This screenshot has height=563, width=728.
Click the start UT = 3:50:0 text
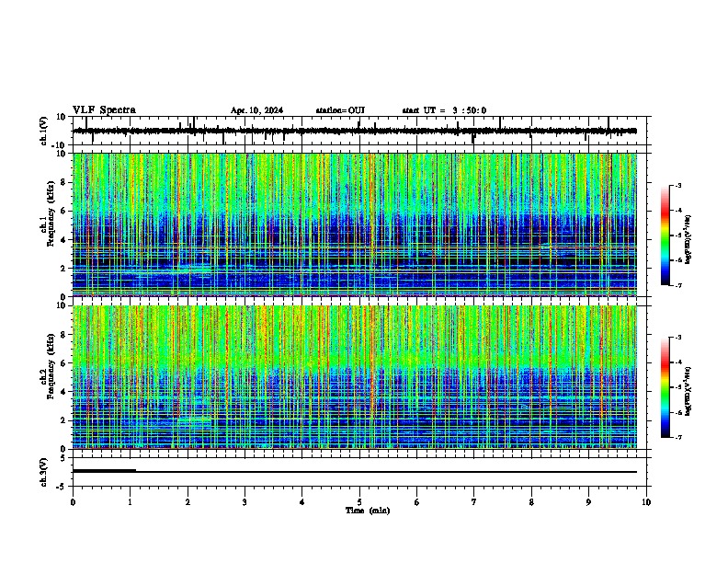(x=444, y=110)
